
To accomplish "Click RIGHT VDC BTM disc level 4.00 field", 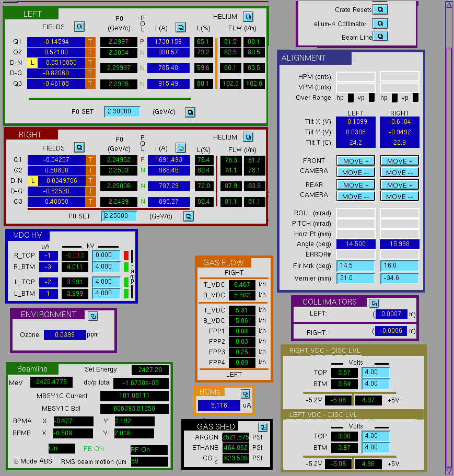I will point(376,384).
